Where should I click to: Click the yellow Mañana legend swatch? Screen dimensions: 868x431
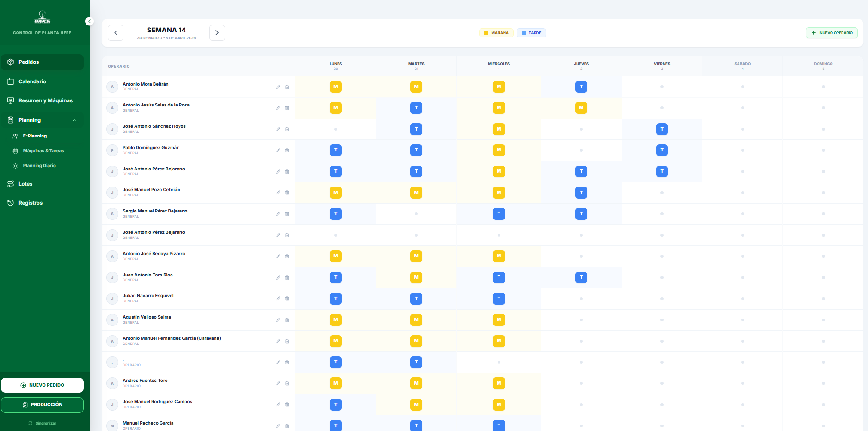486,33
